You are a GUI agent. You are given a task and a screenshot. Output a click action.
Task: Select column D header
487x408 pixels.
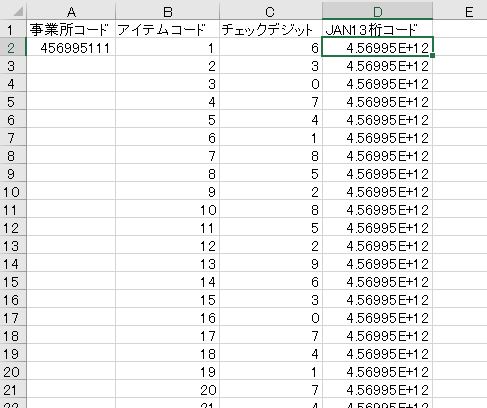coord(377,12)
